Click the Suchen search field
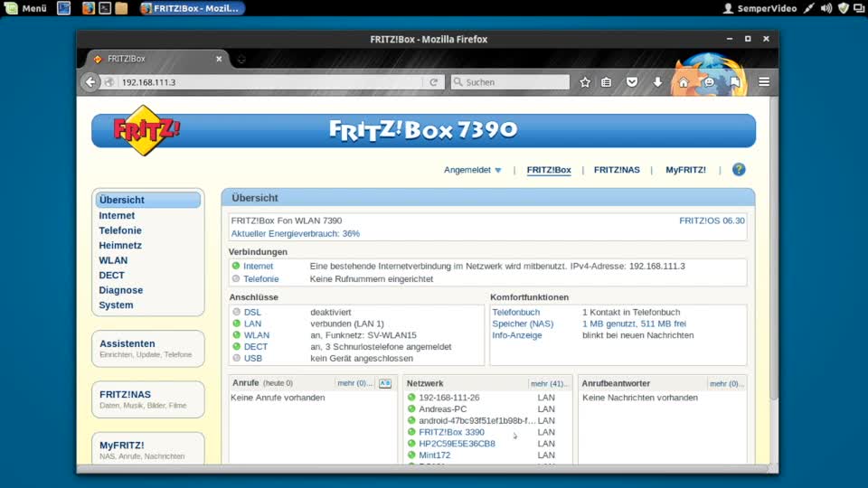This screenshot has width=868, height=488. 510,82
